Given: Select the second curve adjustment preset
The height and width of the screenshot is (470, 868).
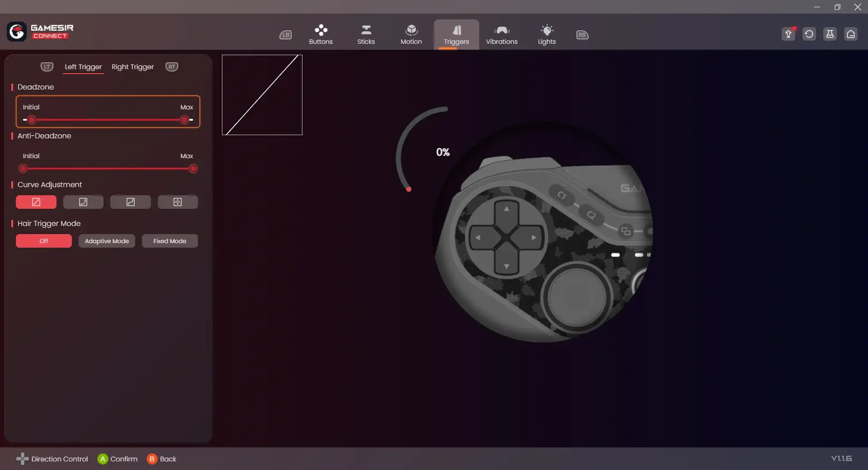Looking at the screenshot, I should 83,202.
